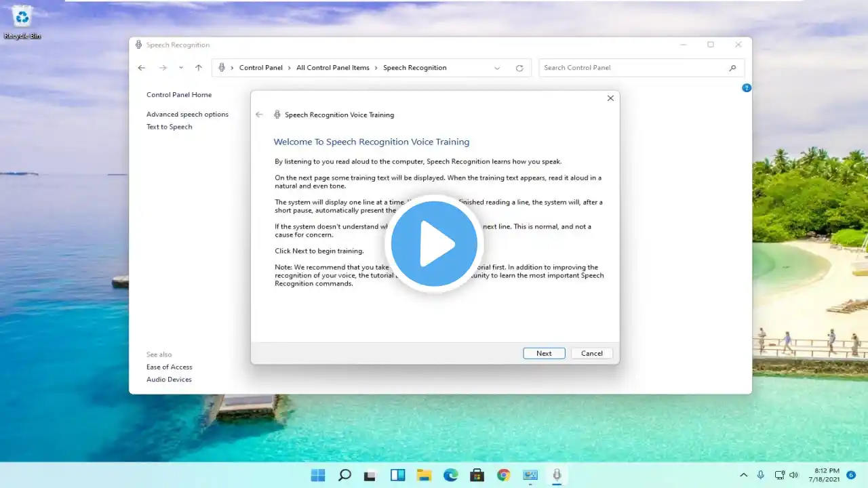Navigate to All Control Panel Items breadcrumb
Viewport: 868px width, 488px height.
click(333, 68)
